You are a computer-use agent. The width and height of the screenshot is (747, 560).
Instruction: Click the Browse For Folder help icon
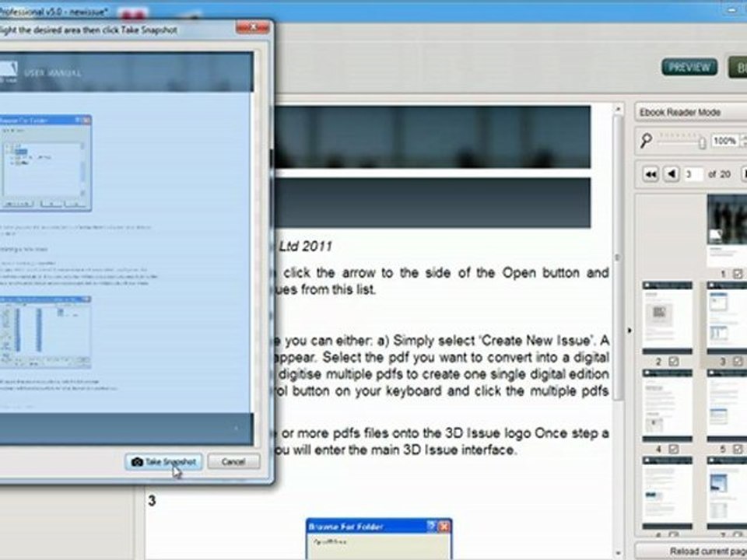[431, 527]
